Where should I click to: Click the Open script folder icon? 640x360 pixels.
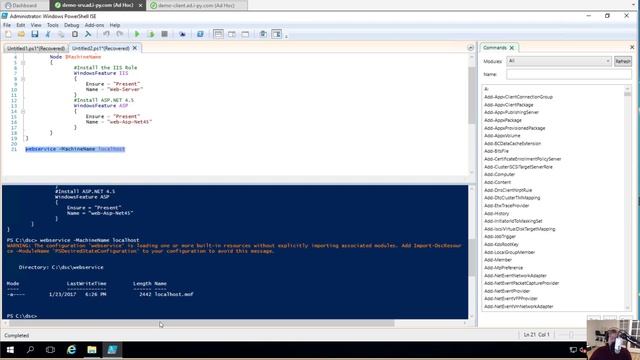(x=21, y=34)
